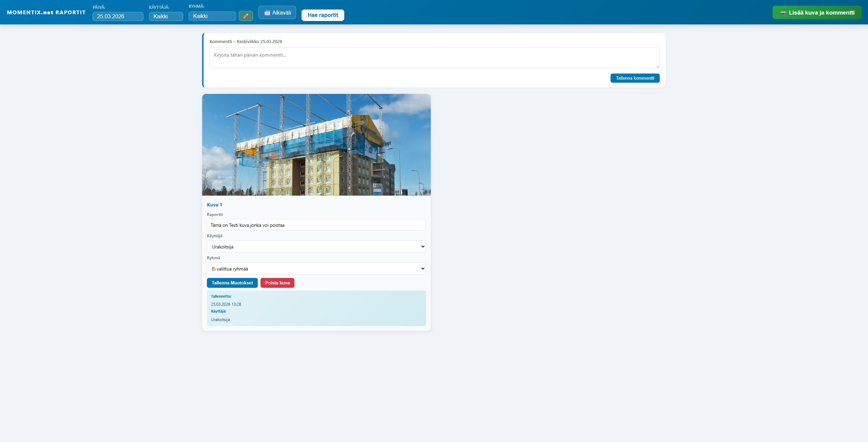Click the Kommentti – Keskiviikko 25.03.2026 label

pyautogui.click(x=246, y=42)
